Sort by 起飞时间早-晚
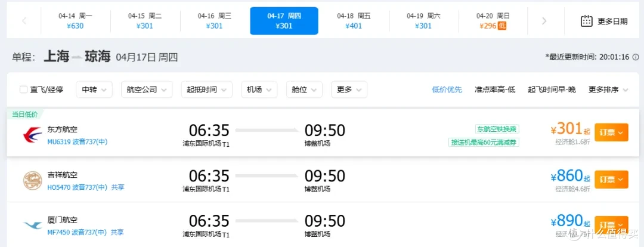Screen dimensions: 644x247 (x=552, y=89)
